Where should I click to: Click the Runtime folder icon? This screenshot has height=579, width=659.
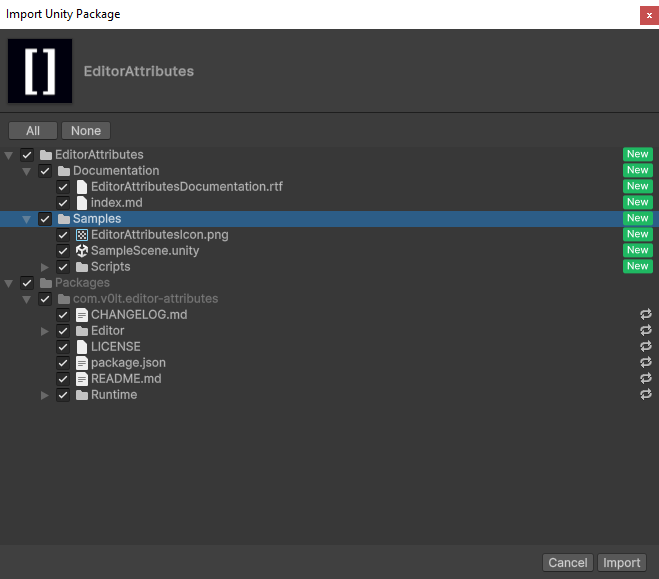point(82,395)
